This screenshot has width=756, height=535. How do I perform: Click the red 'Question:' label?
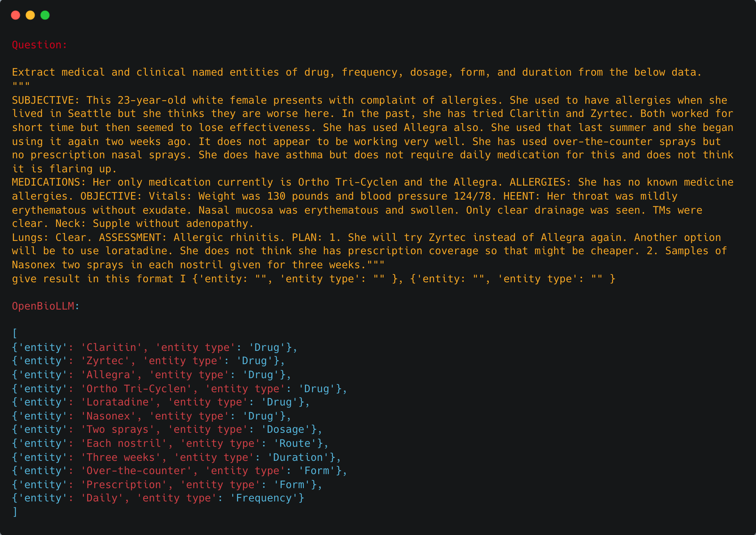(39, 45)
